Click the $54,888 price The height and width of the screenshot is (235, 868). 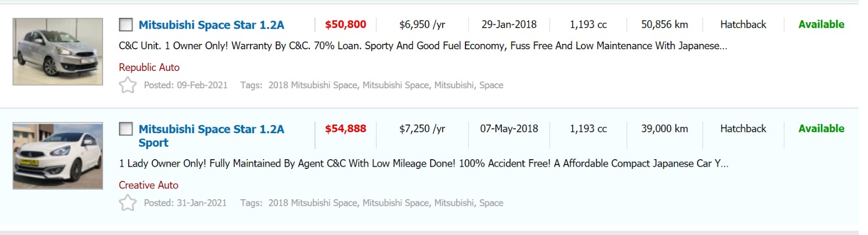346,129
